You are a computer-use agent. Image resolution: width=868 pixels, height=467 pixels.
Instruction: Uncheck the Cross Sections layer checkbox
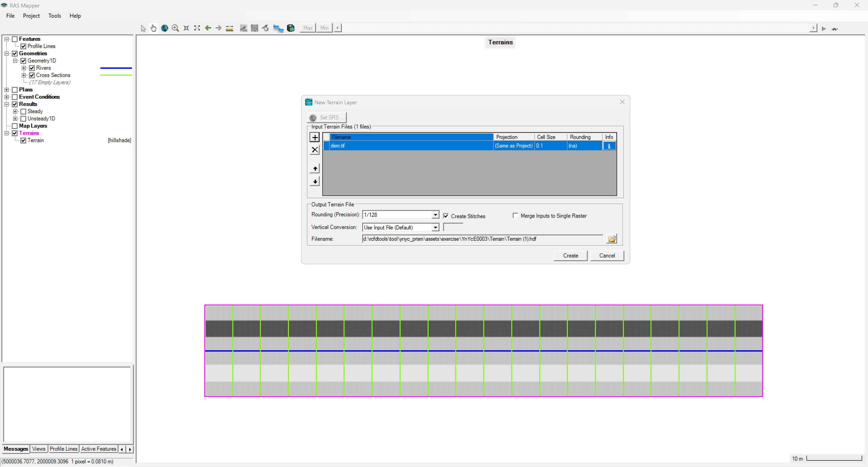click(x=32, y=75)
